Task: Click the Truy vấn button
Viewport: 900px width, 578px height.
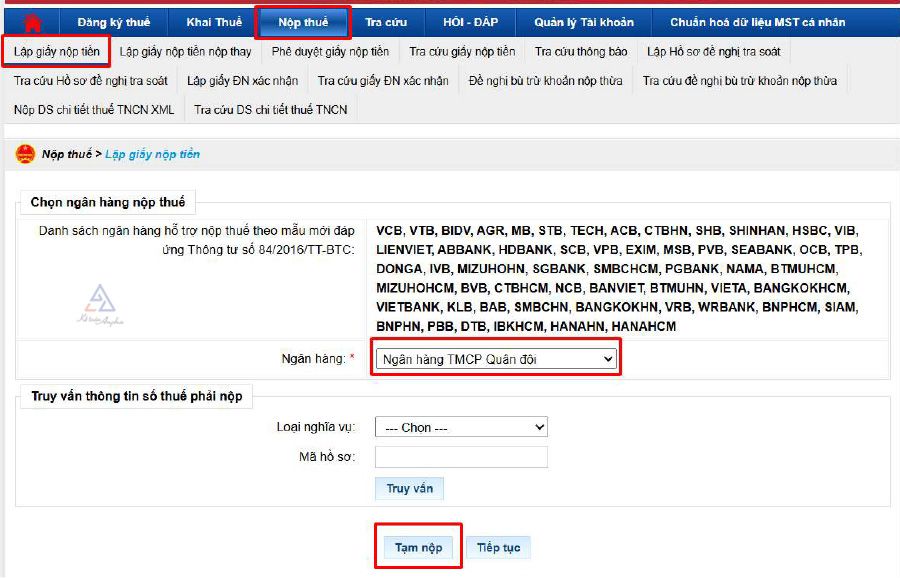Action: point(409,488)
